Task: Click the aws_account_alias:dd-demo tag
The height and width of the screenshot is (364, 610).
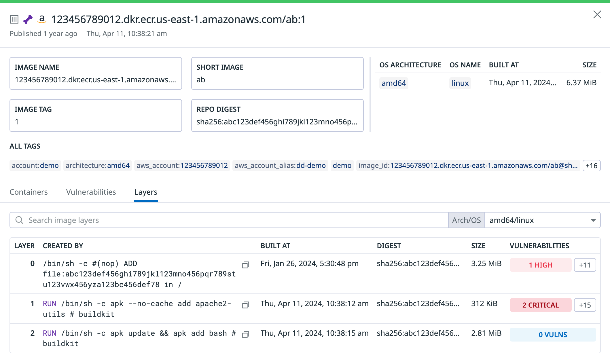Action: click(280, 166)
